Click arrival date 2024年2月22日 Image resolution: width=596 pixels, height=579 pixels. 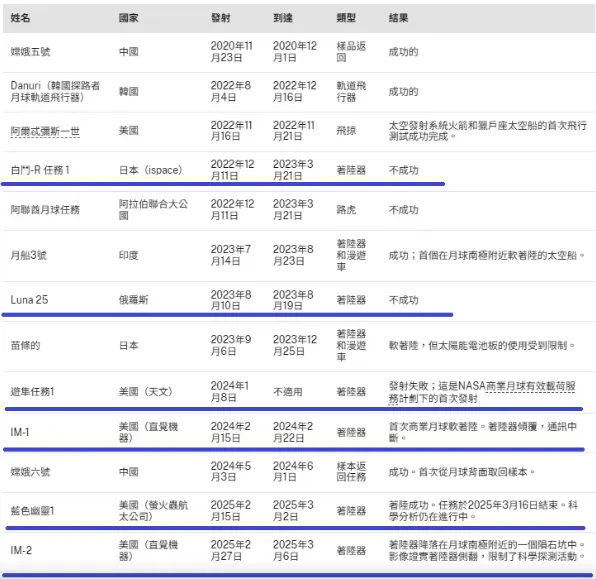tap(293, 432)
